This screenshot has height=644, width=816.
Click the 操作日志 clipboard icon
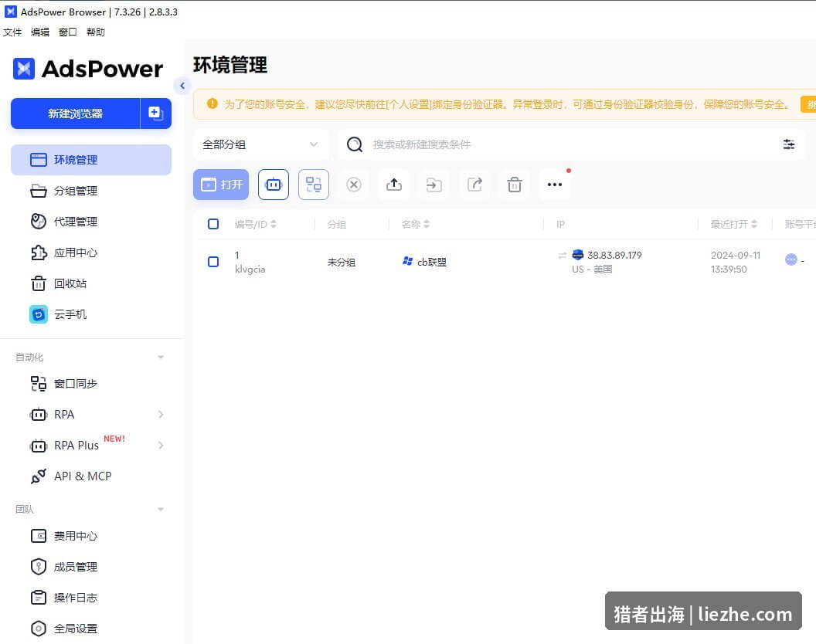39,598
